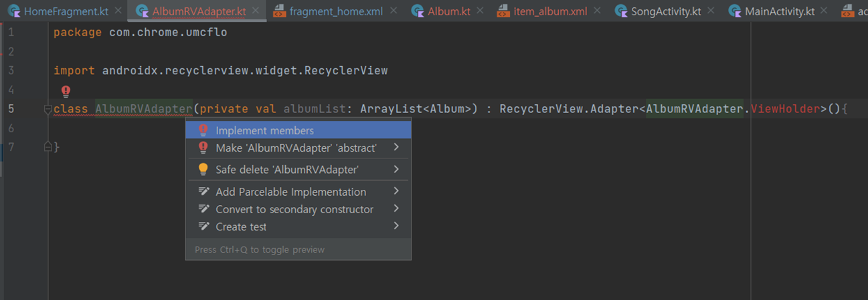Click the red error bulb icon above line 5
Viewport: 868px width, 300px height.
point(66,92)
